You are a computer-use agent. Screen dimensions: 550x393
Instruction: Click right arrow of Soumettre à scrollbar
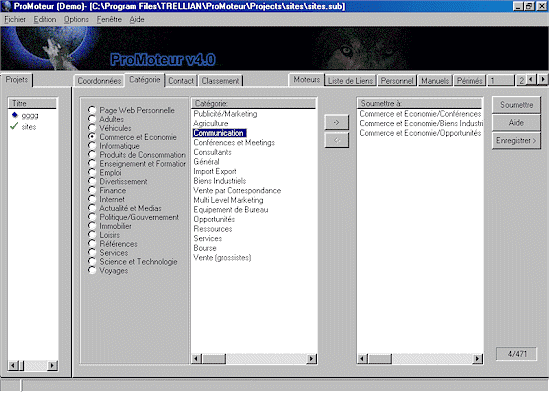click(x=477, y=359)
